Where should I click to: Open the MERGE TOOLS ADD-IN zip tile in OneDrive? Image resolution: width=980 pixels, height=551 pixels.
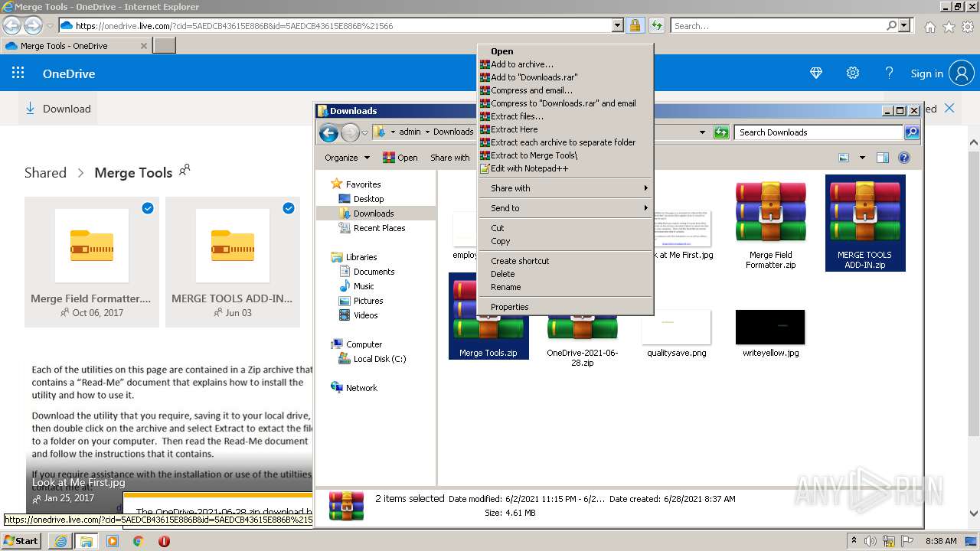(233, 262)
